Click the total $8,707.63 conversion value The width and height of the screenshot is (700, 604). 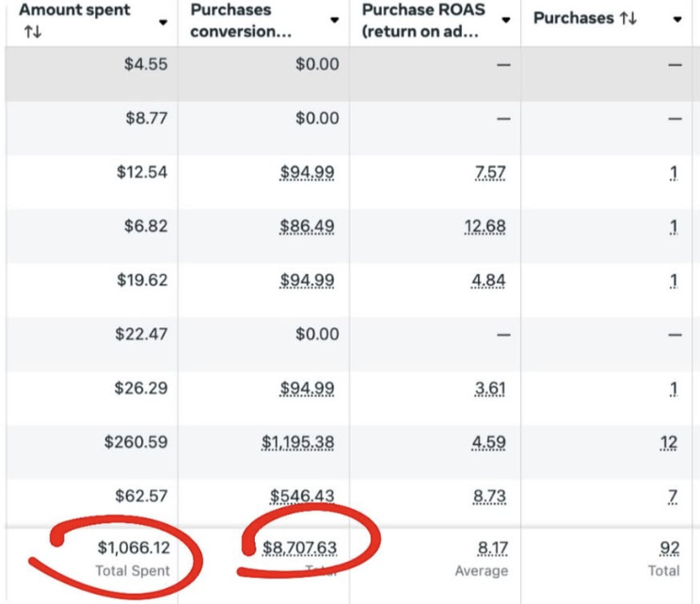point(299,548)
